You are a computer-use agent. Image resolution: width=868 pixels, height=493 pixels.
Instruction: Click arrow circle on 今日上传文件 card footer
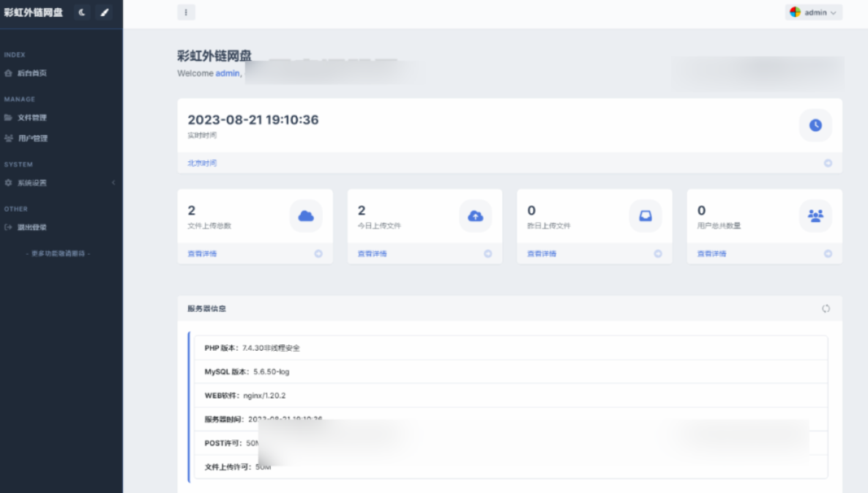pos(487,253)
